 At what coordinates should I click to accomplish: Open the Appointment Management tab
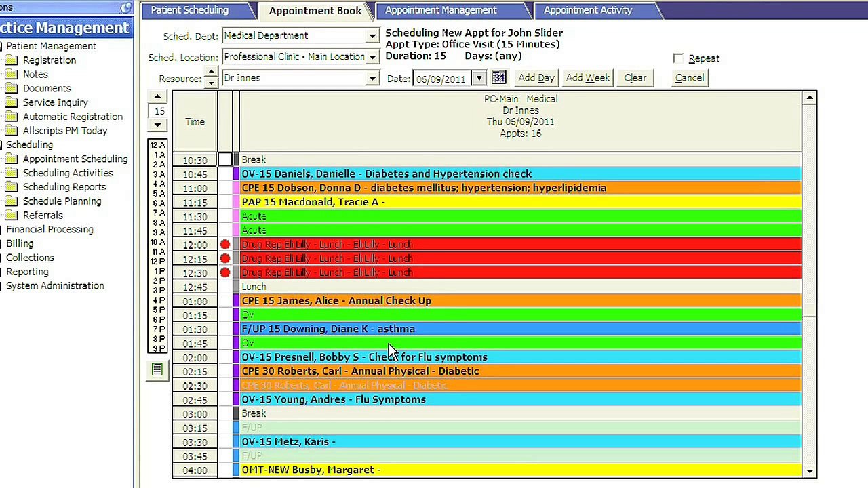(x=441, y=10)
